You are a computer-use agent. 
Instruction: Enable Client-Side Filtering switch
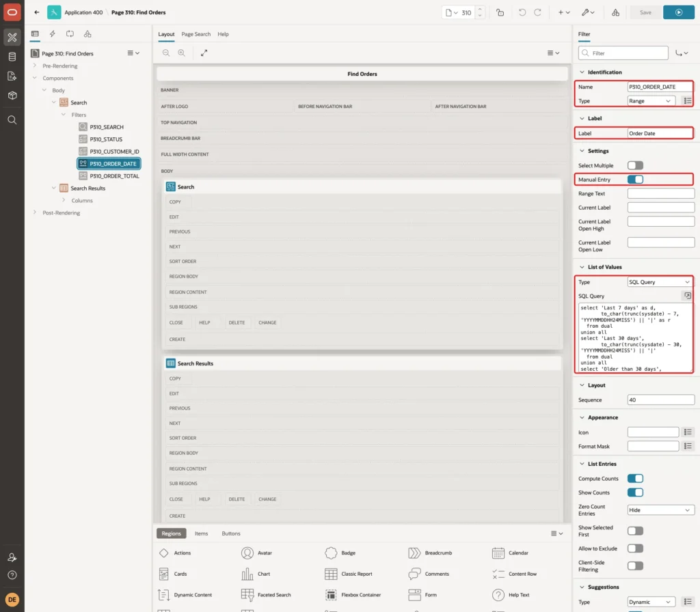(x=635, y=566)
